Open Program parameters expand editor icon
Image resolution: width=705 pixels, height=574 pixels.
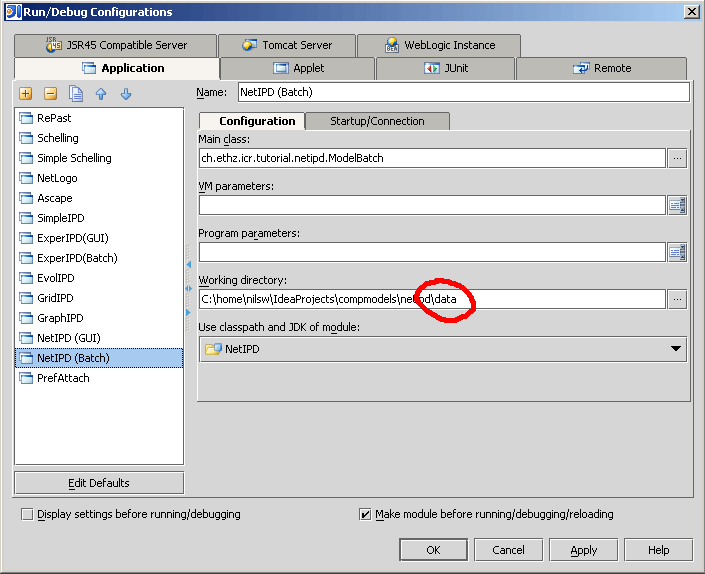677,252
